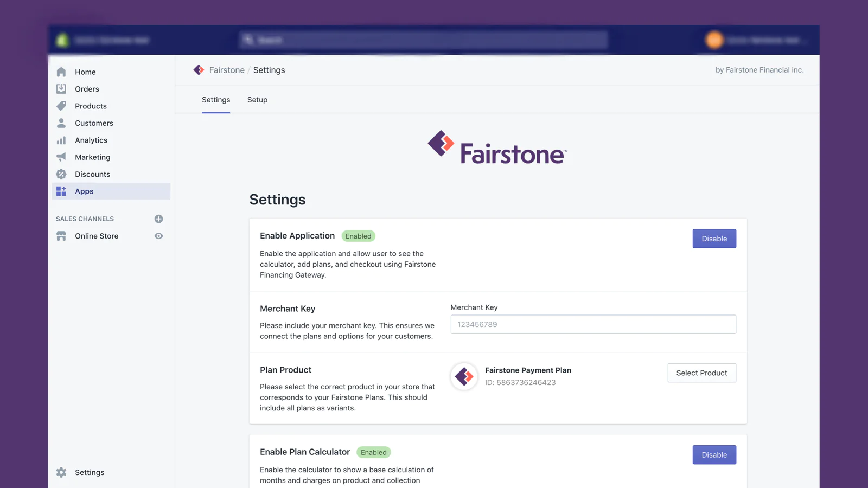
Task: Click the 'Fairstone Payment Plan' product name
Action: point(528,370)
